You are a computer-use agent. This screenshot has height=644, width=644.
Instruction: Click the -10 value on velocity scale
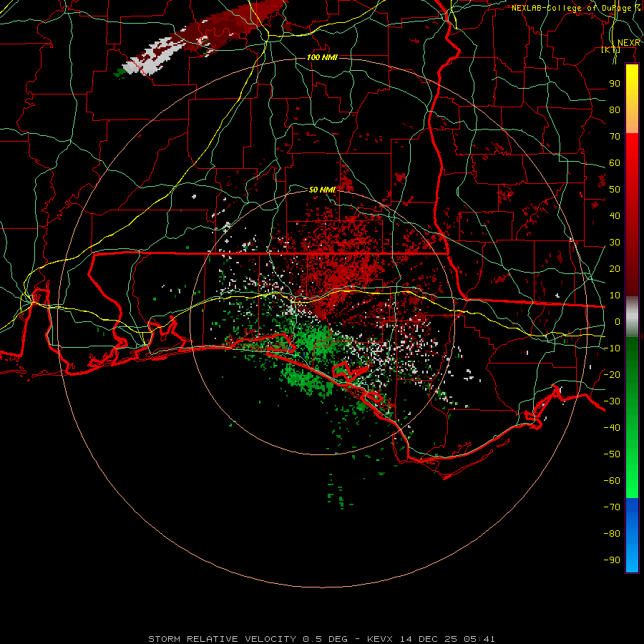click(x=612, y=348)
